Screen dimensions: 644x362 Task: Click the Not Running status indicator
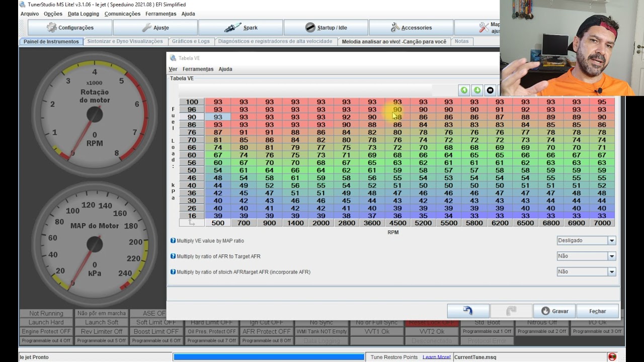(x=46, y=314)
